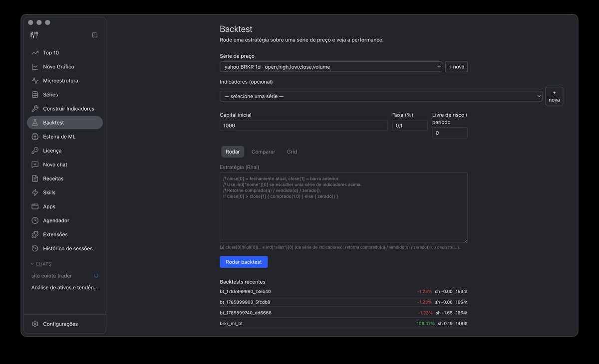This screenshot has width=599, height=364.
Task: Open backtest bt_1785899990_f3eb40
Action: [x=343, y=292]
